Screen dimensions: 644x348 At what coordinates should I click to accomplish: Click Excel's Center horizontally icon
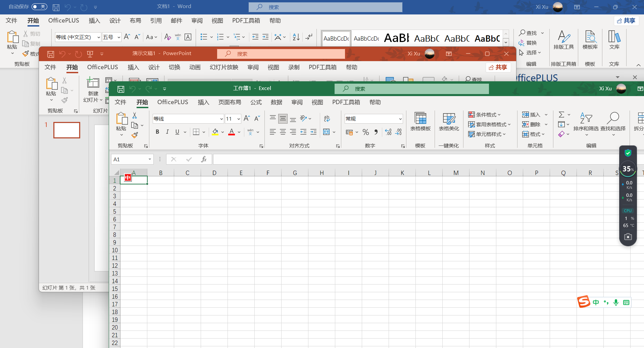tap(283, 132)
